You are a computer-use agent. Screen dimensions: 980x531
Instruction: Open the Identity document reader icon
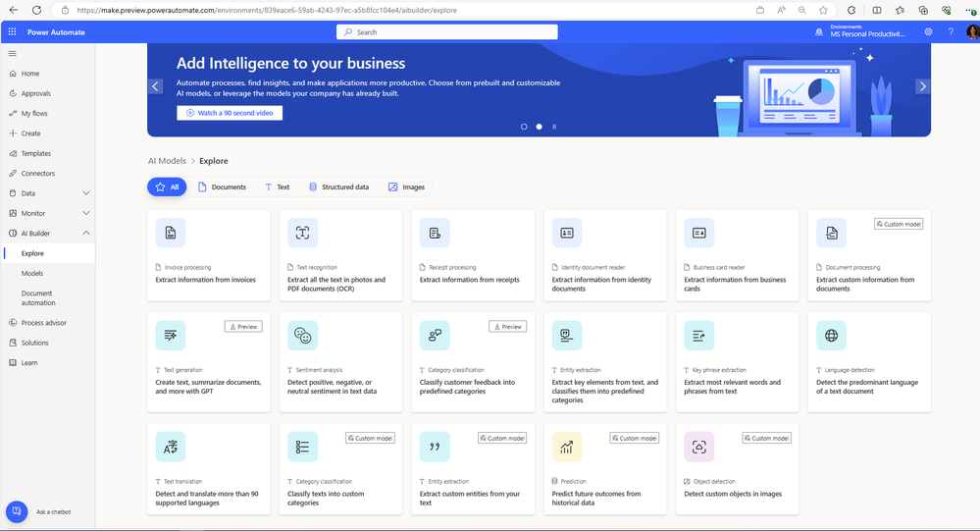pos(567,233)
